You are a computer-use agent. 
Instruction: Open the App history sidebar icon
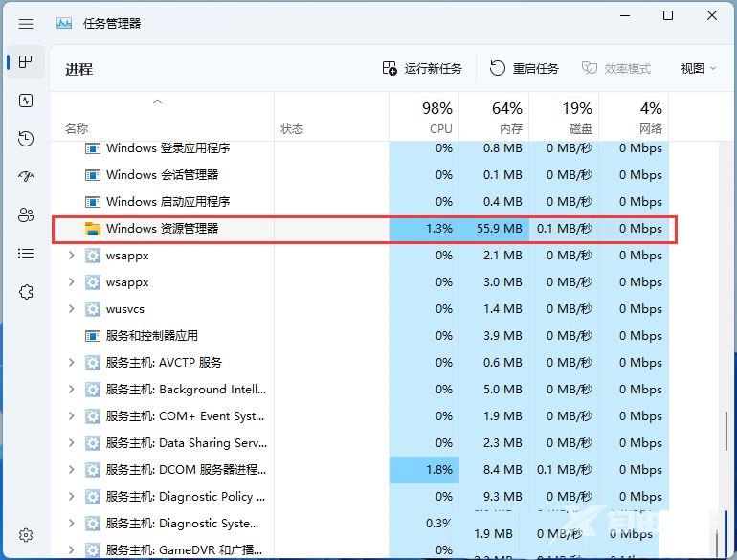26,139
